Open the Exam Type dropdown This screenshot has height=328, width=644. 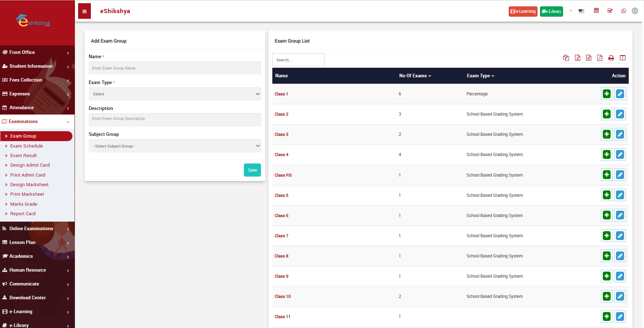click(175, 94)
